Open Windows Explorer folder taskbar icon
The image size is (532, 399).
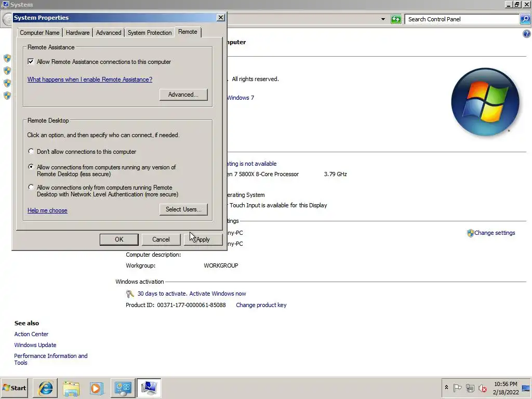71,388
